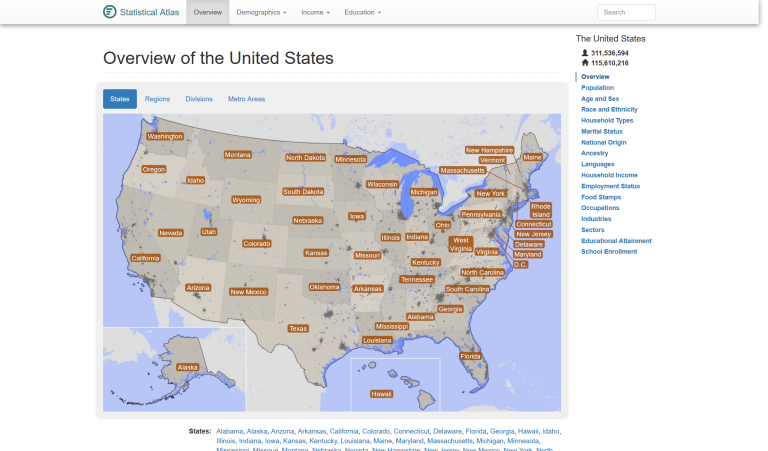Click the Food Stamps sidebar link
The image size is (768, 451).
[600, 197]
